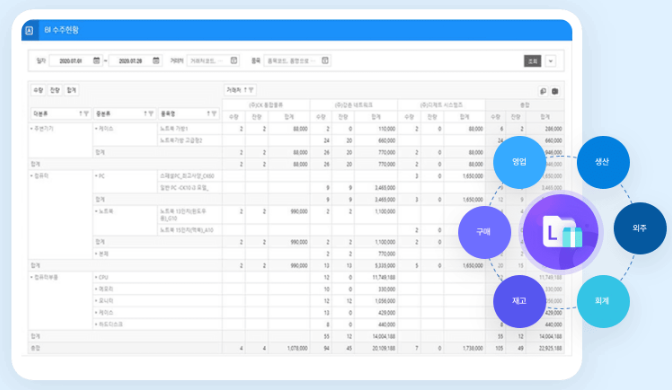Click the 조회 search button
Image resolution: width=672 pixels, height=390 pixels.
[x=533, y=61]
